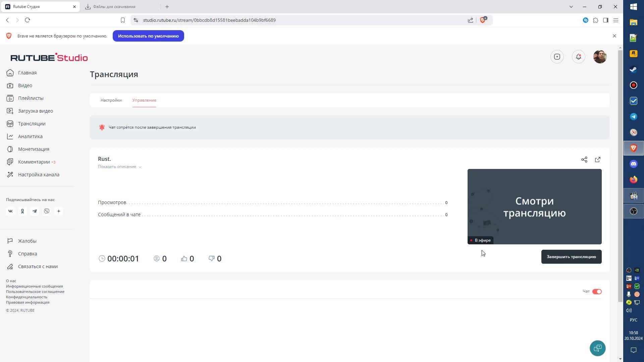The image size is (644, 362).
Task: Open user profile avatar
Action: click(600, 57)
